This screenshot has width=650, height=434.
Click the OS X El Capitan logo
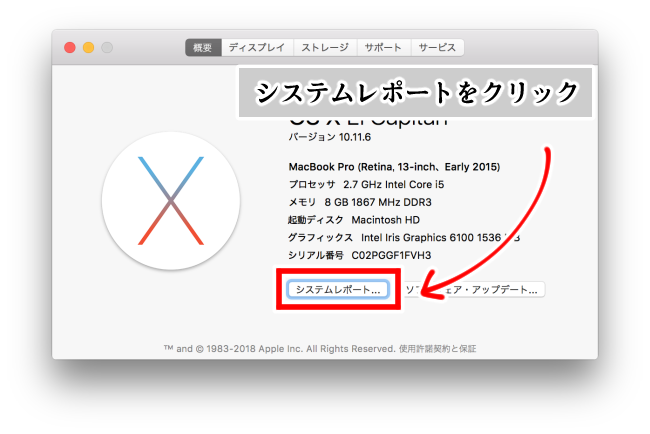pyautogui.click(x=171, y=201)
